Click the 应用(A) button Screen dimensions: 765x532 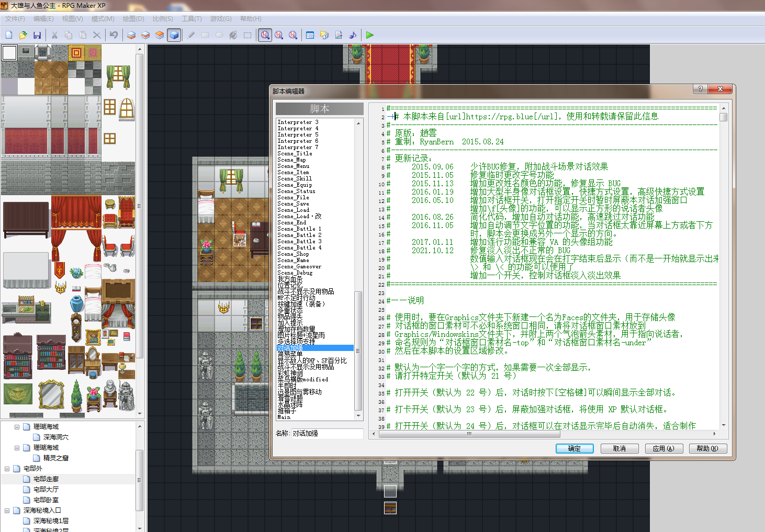pyautogui.click(x=663, y=448)
